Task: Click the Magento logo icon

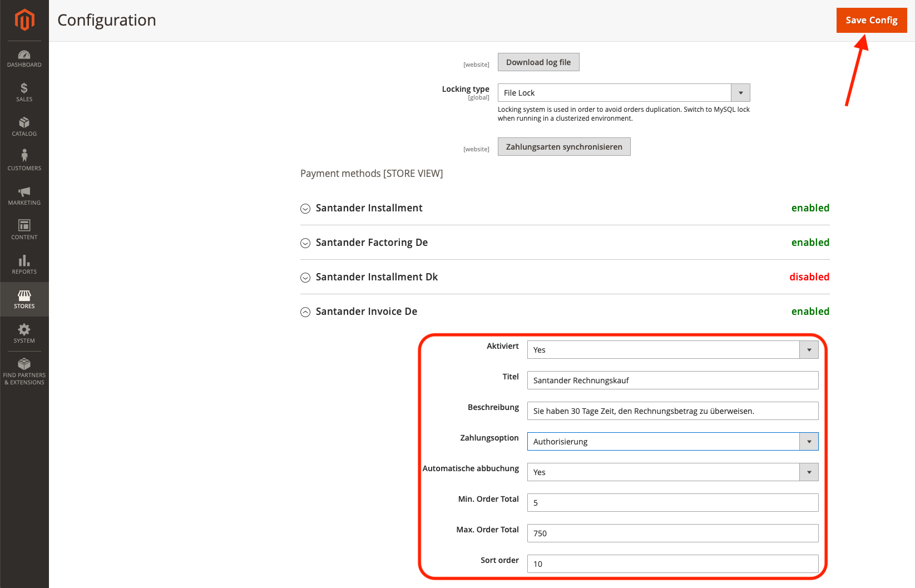Action: click(24, 20)
